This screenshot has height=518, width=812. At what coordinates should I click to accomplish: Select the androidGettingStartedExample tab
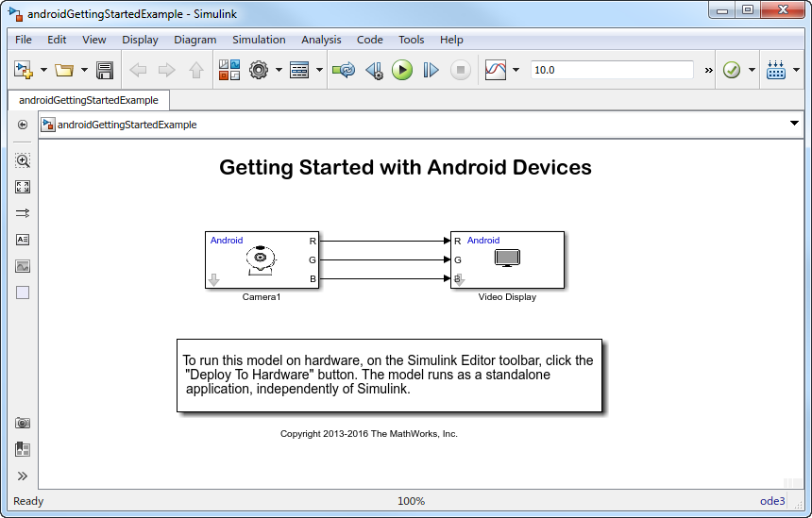[x=89, y=100]
